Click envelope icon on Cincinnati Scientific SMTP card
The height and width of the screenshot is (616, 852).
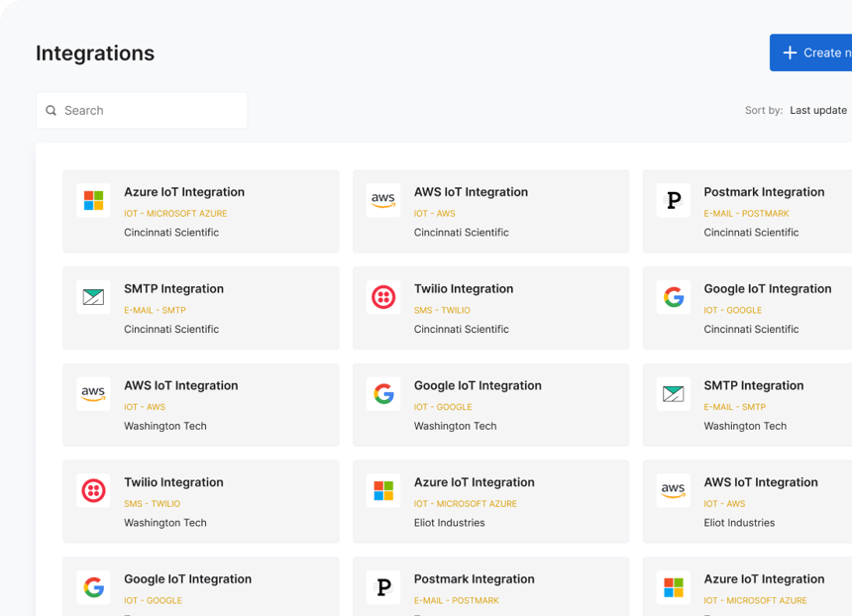tap(93, 297)
